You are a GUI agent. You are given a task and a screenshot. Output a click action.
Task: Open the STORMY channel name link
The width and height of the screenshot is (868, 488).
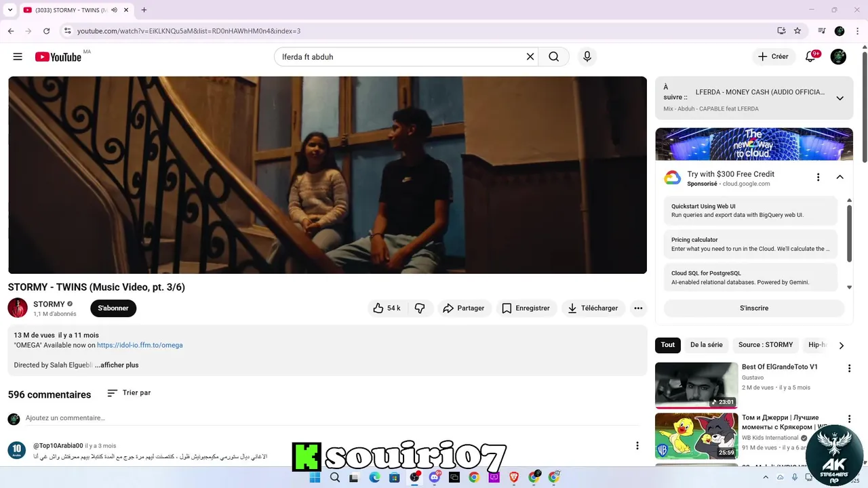point(49,304)
